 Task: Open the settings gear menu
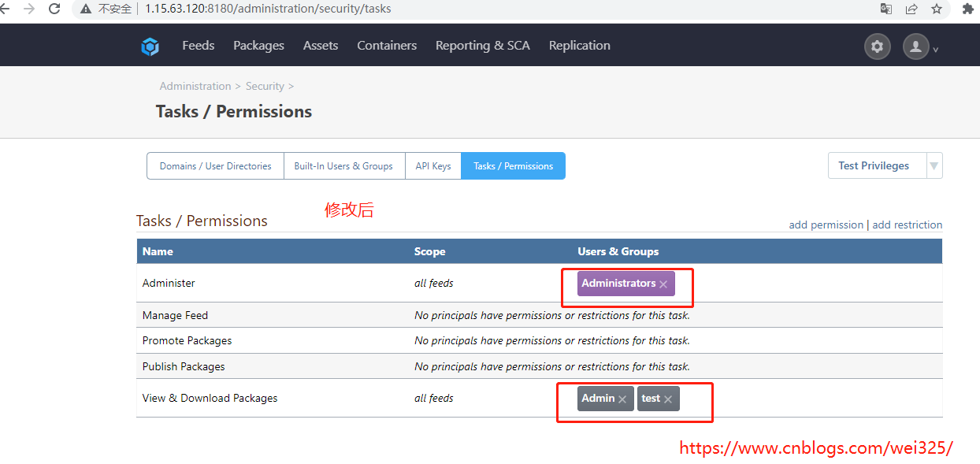877,46
